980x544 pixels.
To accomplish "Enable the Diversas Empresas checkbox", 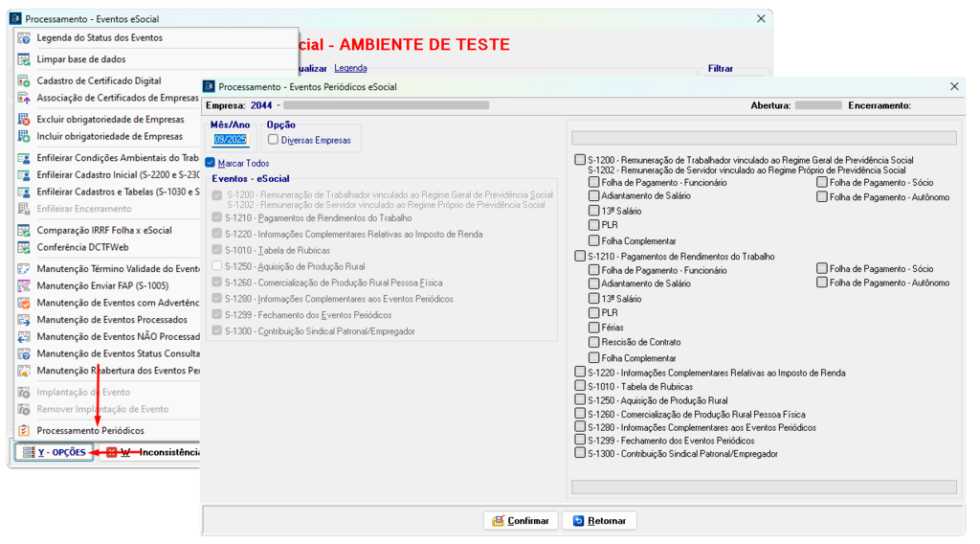I will click(274, 140).
